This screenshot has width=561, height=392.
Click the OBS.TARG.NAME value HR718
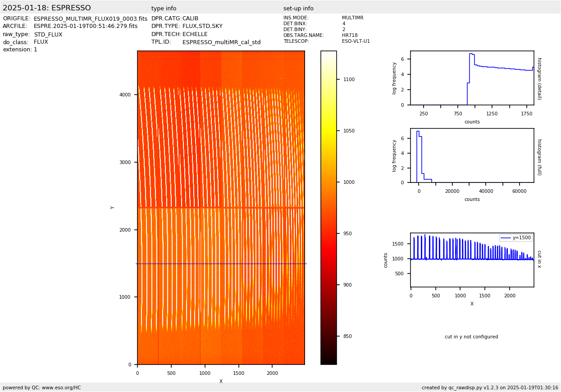point(350,36)
